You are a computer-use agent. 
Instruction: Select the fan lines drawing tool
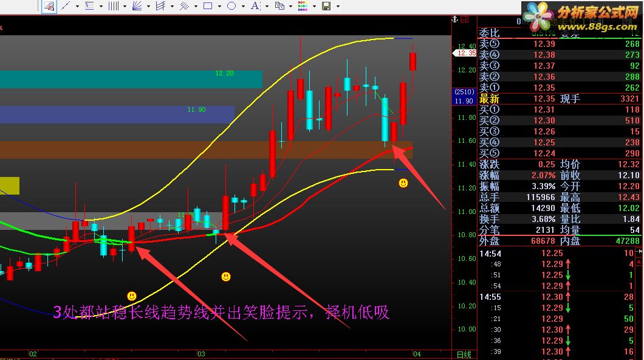137,6
